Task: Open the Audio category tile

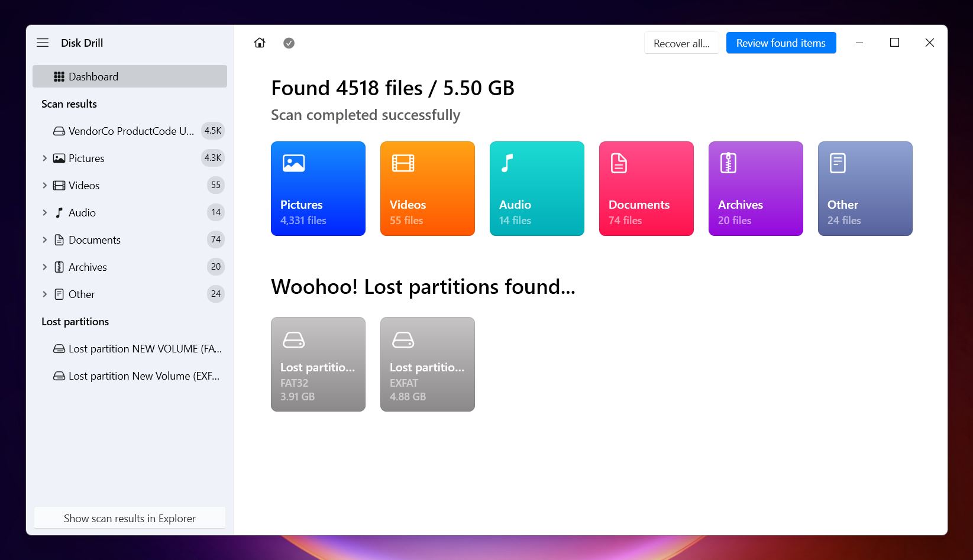Action: [537, 189]
